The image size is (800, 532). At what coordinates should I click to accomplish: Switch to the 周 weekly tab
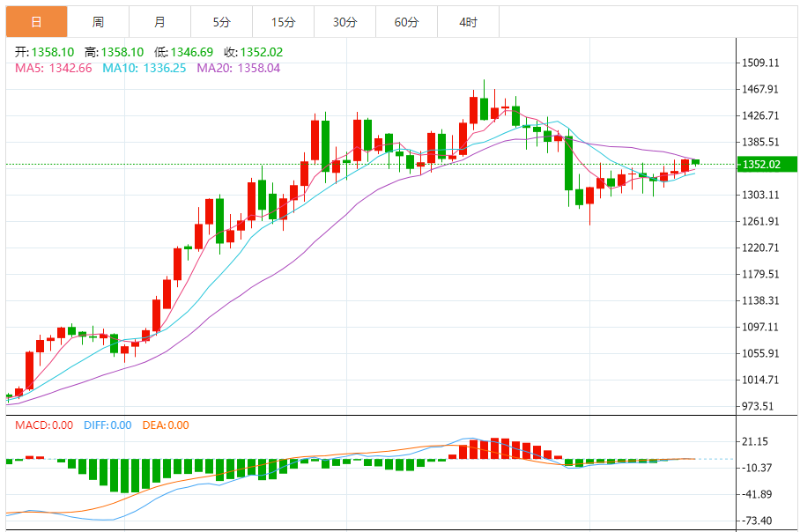click(x=98, y=22)
